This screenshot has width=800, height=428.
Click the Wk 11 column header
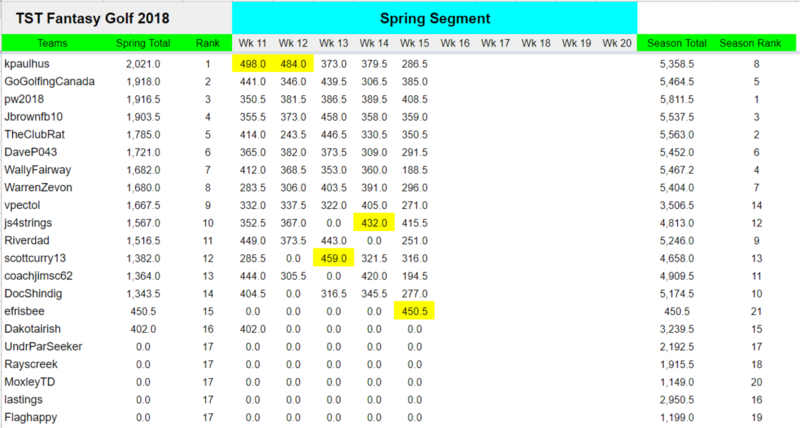point(252,44)
